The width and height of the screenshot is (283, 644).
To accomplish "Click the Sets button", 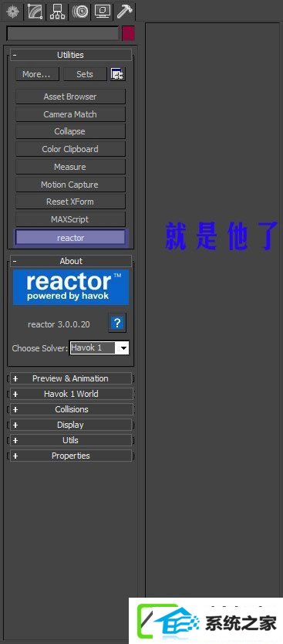I will pyautogui.click(x=85, y=74).
